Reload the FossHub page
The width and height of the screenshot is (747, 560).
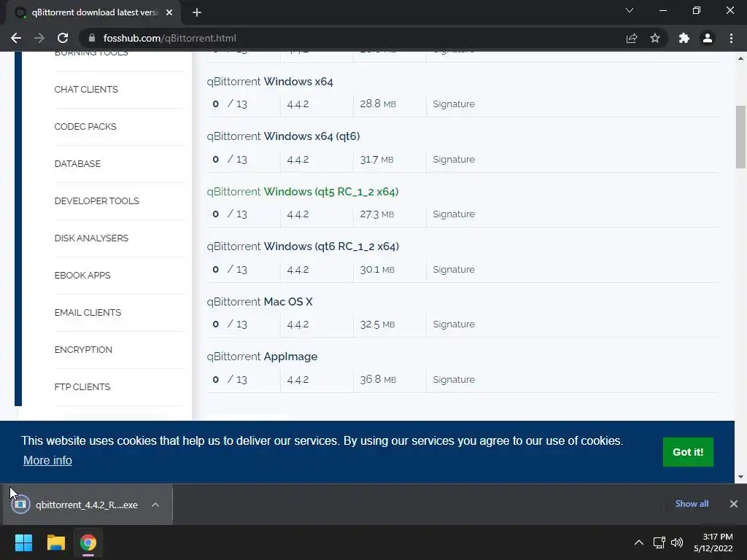[63, 38]
